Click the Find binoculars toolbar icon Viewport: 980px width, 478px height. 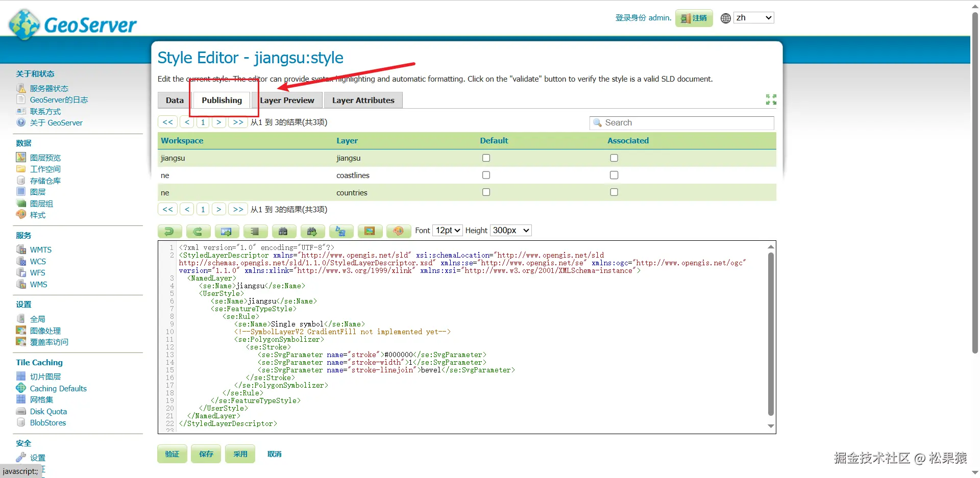(x=284, y=231)
